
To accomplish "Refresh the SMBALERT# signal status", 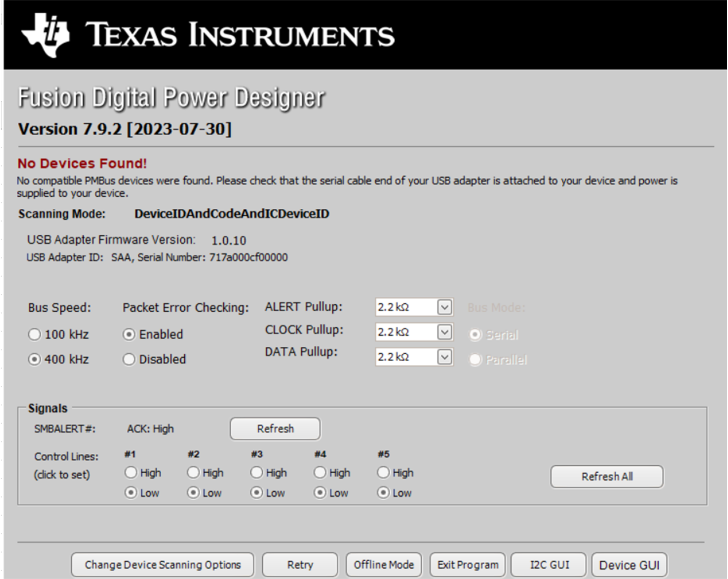I will coord(275,429).
